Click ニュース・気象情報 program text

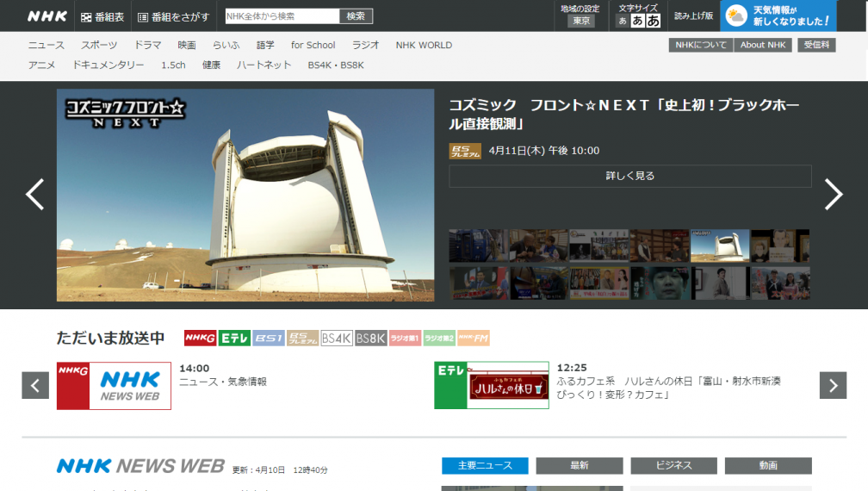(x=223, y=382)
